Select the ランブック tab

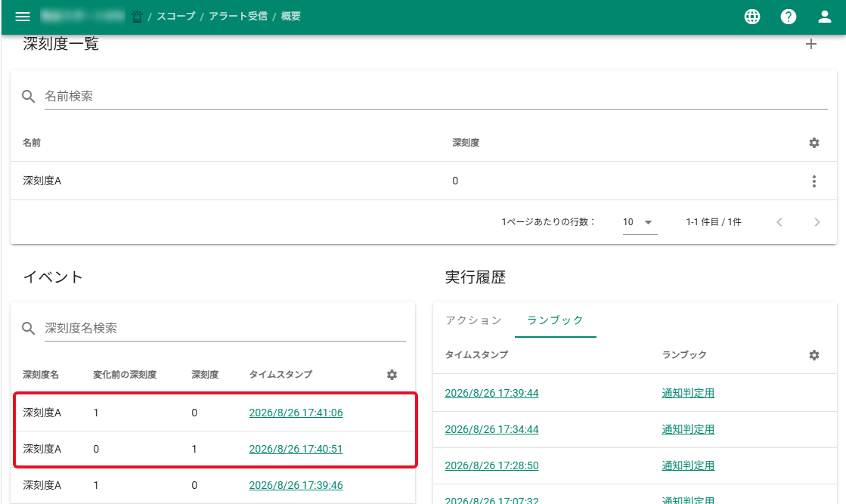pos(555,320)
